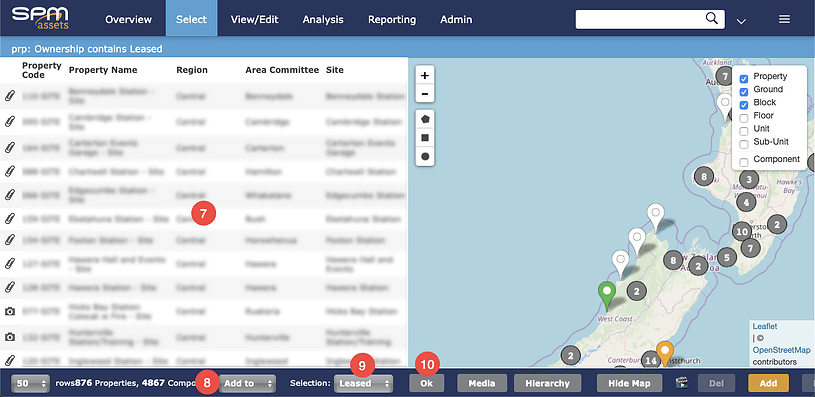Click the film clapper icon near Del
815x397 pixels.
(681, 383)
